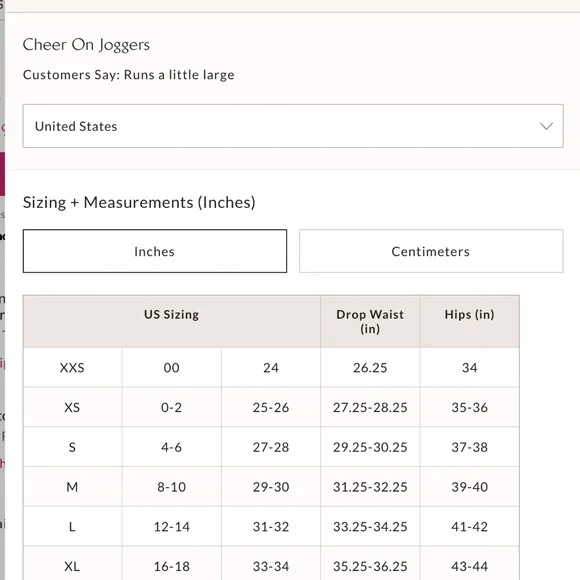Select the M size cell

tap(72, 487)
